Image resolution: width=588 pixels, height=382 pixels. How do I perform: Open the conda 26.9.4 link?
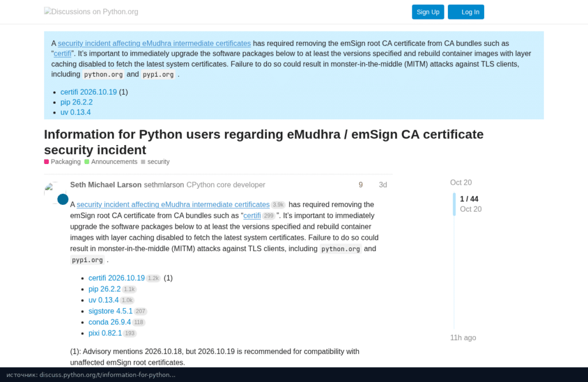point(110,322)
